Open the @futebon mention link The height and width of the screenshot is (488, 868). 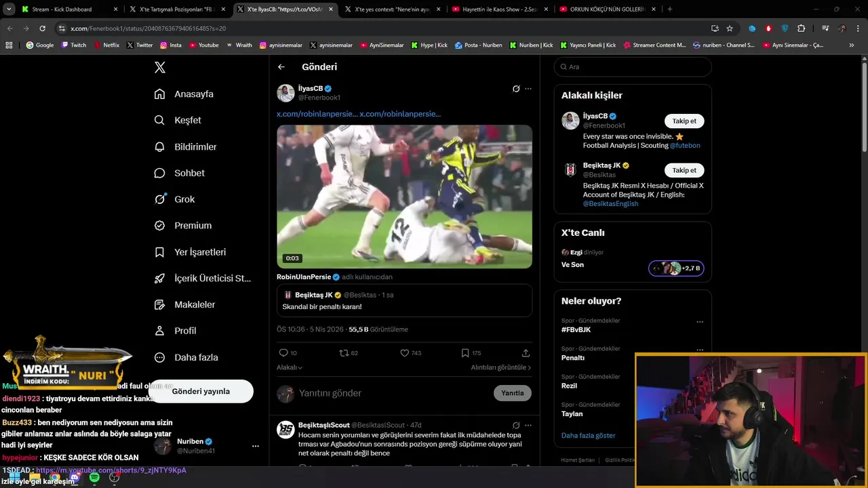point(685,146)
